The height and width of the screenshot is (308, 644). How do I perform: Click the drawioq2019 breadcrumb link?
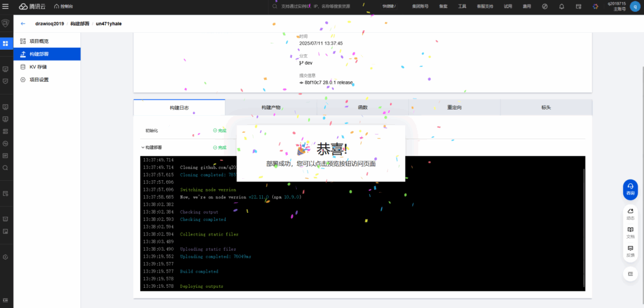tap(49, 23)
